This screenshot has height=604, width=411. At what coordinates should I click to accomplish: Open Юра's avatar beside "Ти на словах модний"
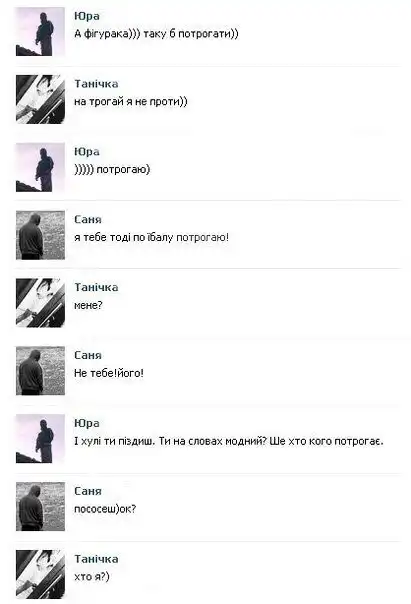(40, 438)
